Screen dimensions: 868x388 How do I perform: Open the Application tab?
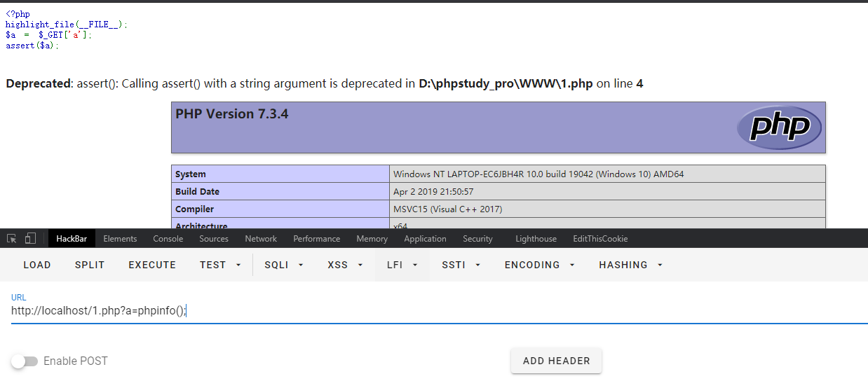tap(425, 239)
